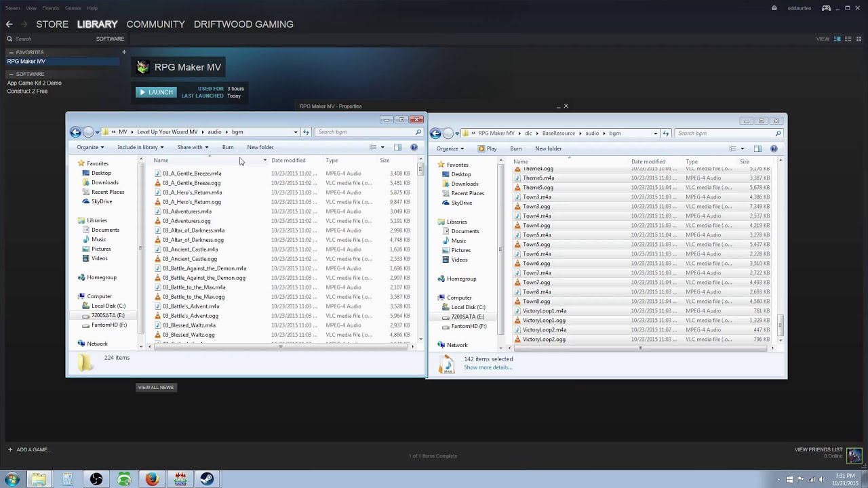Change view icon in left Explorer toolbar

[373, 147]
